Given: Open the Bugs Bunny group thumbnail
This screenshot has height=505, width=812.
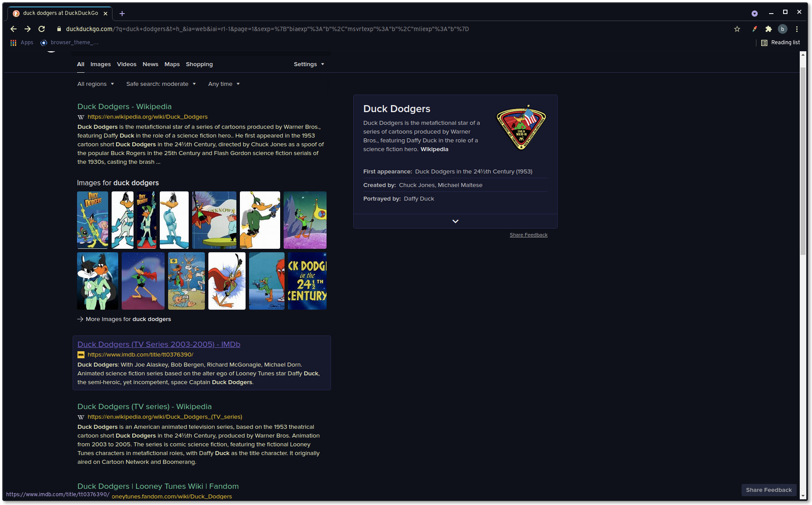Looking at the screenshot, I should (x=186, y=281).
